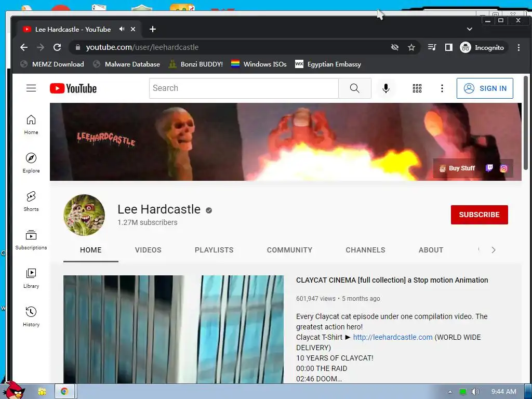The image size is (532, 399).
Task: Open Windows ISOs bookmark
Action: click(259, 64)
